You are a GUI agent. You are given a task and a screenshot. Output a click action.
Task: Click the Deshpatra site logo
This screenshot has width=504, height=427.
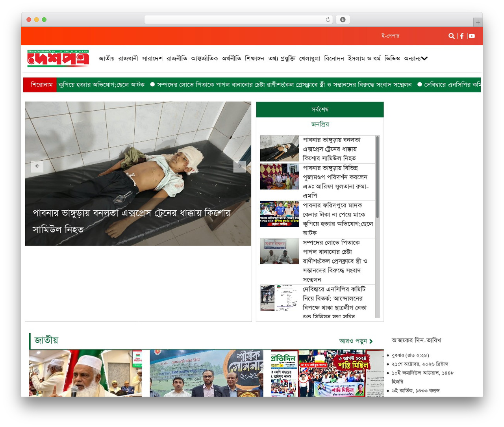point(58,58)
